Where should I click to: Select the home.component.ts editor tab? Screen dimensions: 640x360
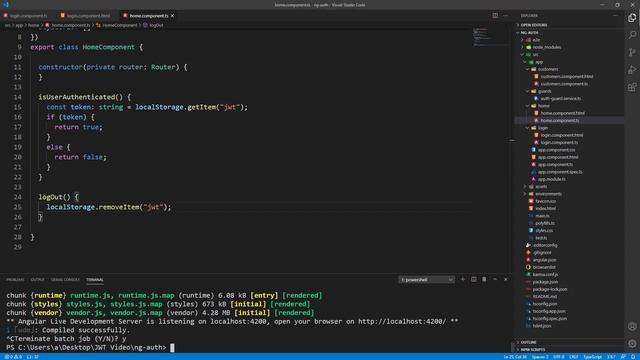pyautogui.click(x=149, y=16)
